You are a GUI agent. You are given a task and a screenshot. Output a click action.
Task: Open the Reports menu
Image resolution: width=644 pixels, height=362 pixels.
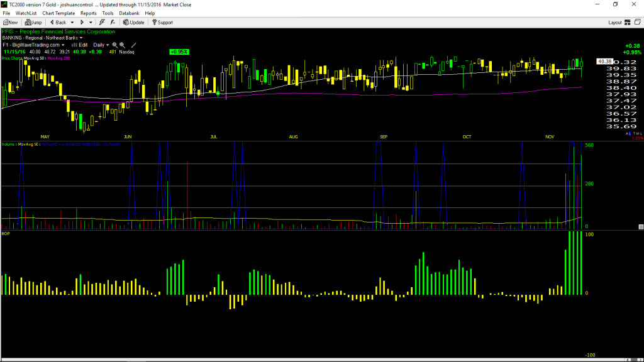(88, 13)
